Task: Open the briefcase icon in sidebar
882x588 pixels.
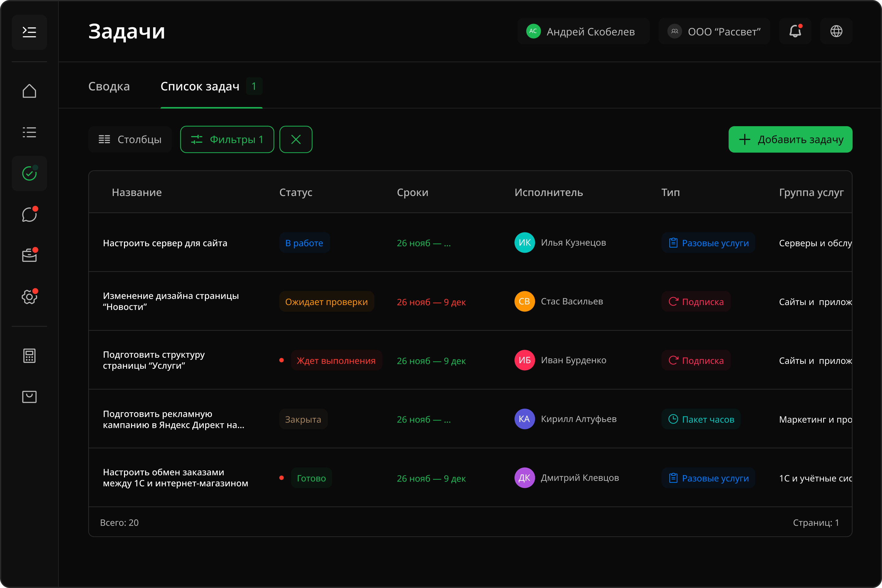Action: (x=29, y=256)
